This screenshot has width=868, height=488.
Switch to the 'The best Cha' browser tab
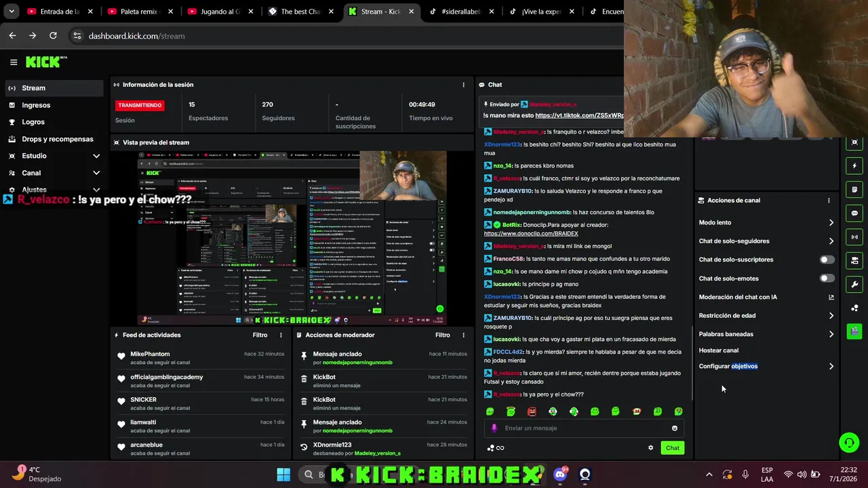301,12
